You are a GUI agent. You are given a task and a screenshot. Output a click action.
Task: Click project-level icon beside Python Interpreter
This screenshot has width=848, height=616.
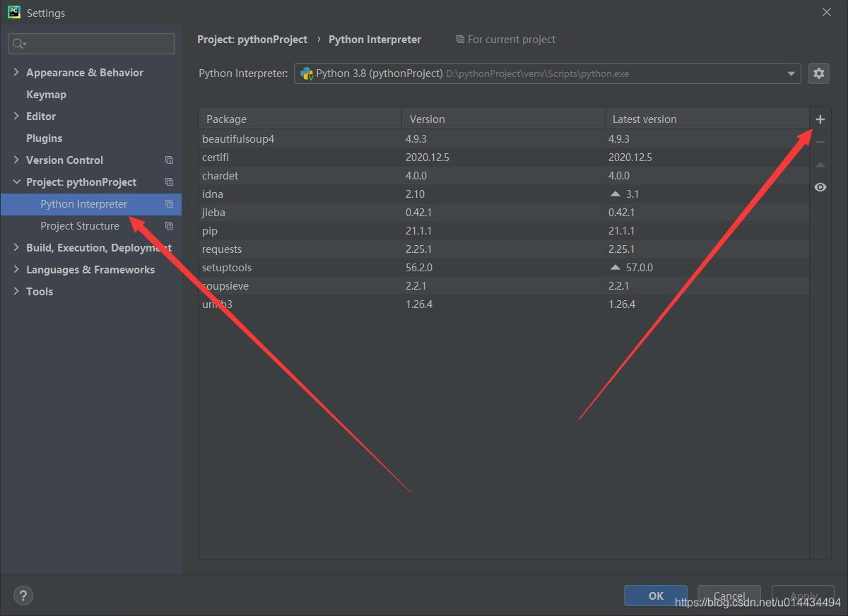169,204
